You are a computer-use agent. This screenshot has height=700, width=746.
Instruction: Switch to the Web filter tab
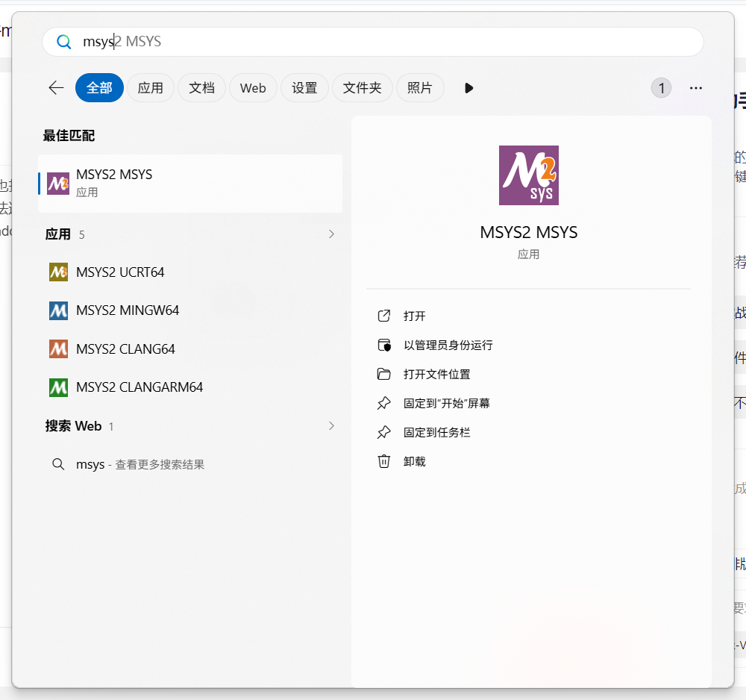[253, 88]
